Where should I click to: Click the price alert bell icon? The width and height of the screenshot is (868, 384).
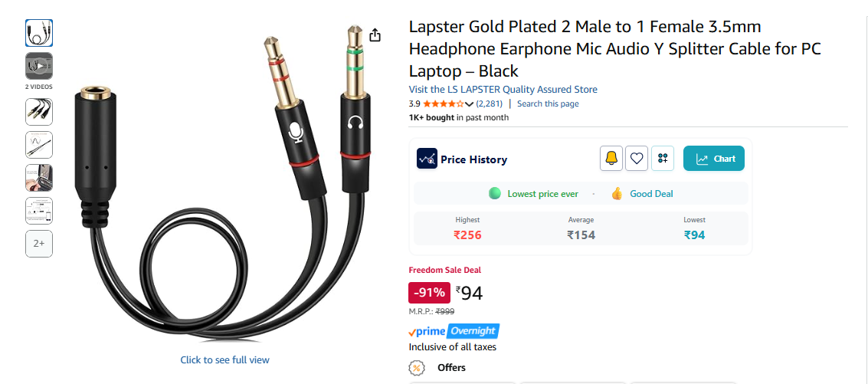pyautogui.click(x=611, y=159)
